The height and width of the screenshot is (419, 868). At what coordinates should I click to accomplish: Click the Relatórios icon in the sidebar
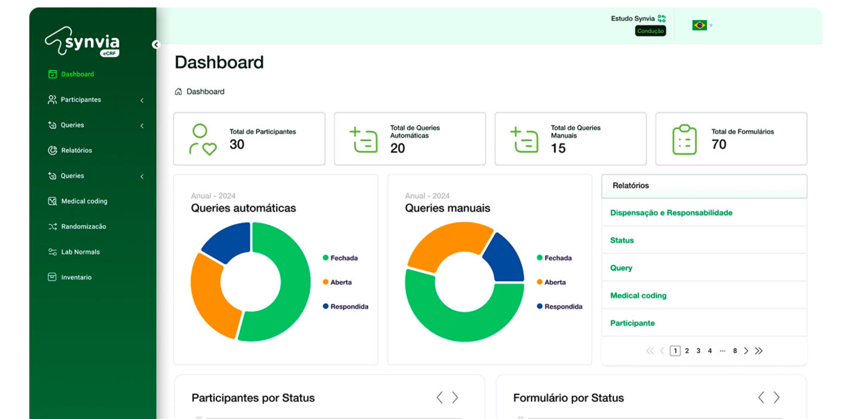point(51,150)
